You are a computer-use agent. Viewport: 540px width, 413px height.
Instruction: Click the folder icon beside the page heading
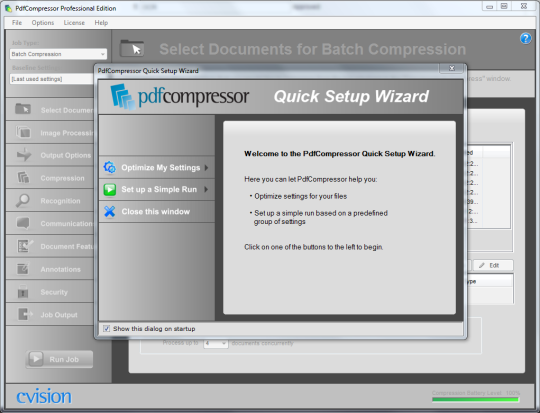pos(132,48)
